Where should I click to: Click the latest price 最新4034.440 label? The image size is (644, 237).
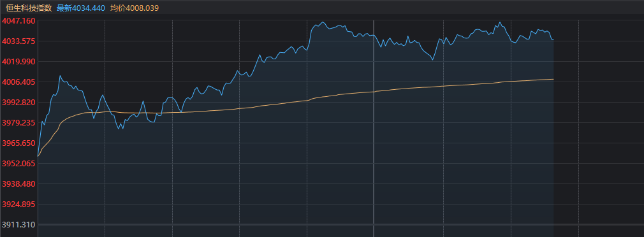click(x=80, y=8)
